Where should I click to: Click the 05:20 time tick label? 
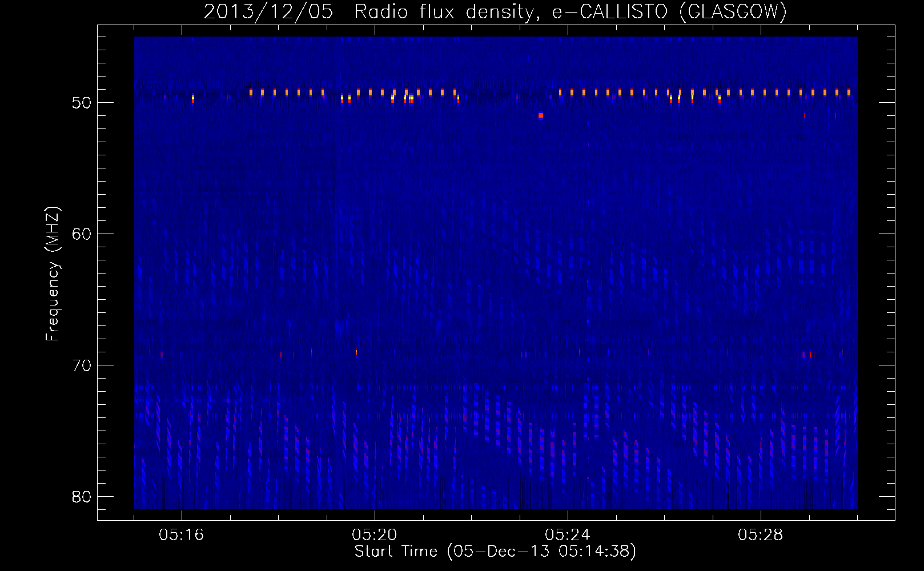click(374, 535)
